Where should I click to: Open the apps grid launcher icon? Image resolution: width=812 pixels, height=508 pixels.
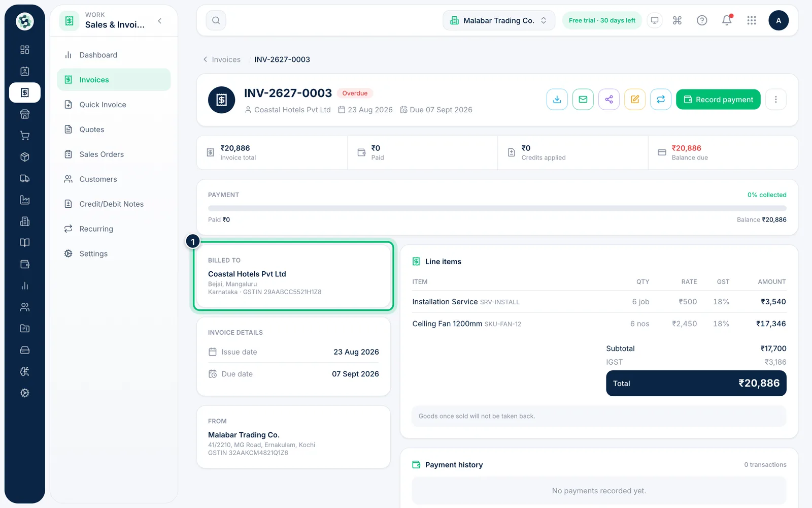coord(752,20)
